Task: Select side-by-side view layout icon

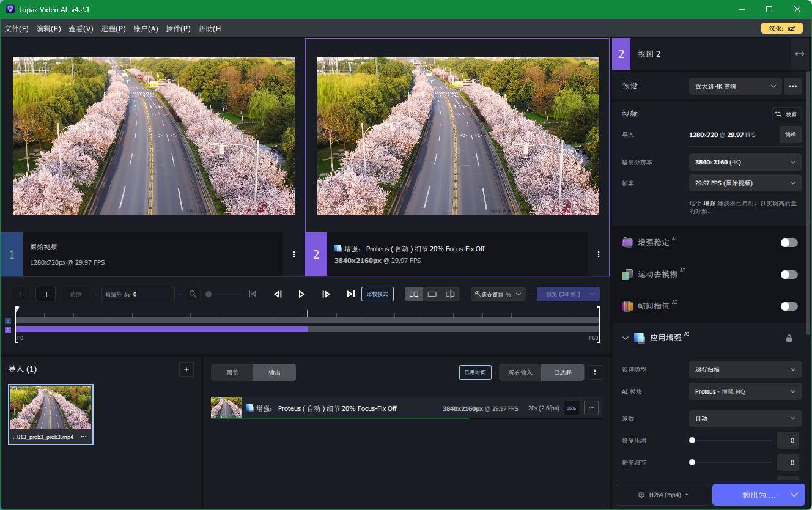Action: 414,294
